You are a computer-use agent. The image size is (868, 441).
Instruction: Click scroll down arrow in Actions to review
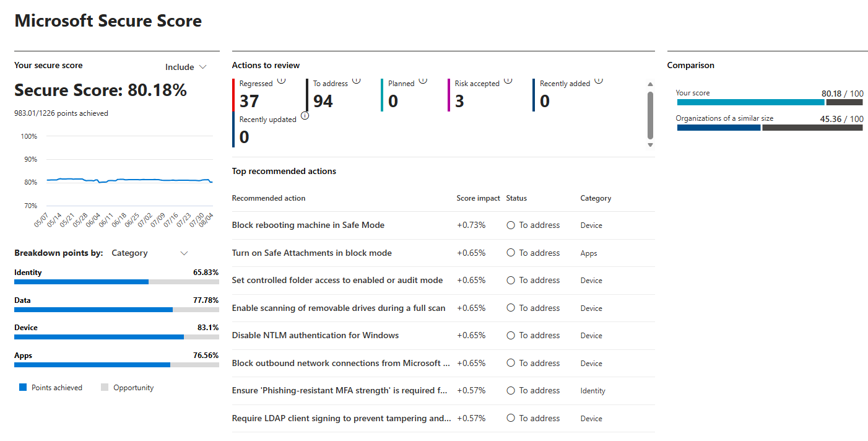point(650,145)
